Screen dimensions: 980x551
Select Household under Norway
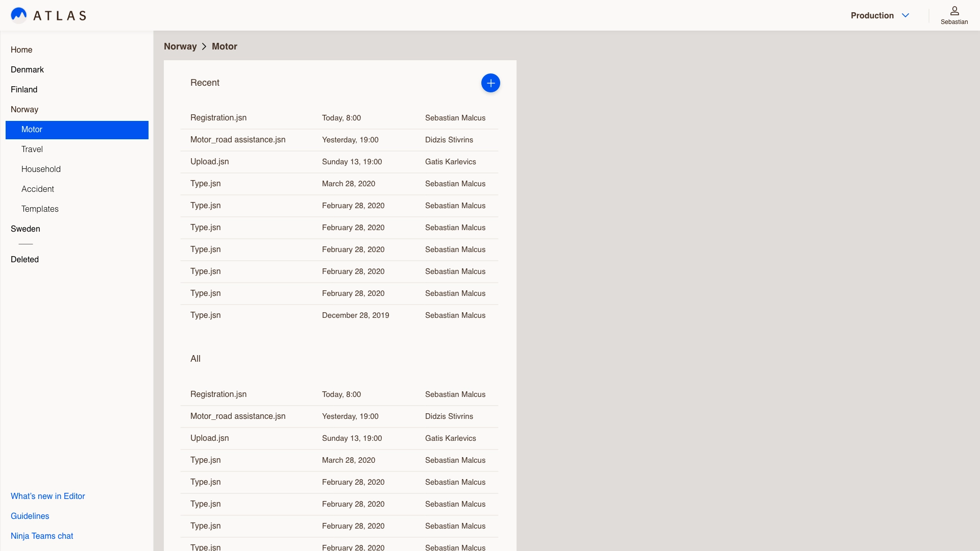coord(41,169)
